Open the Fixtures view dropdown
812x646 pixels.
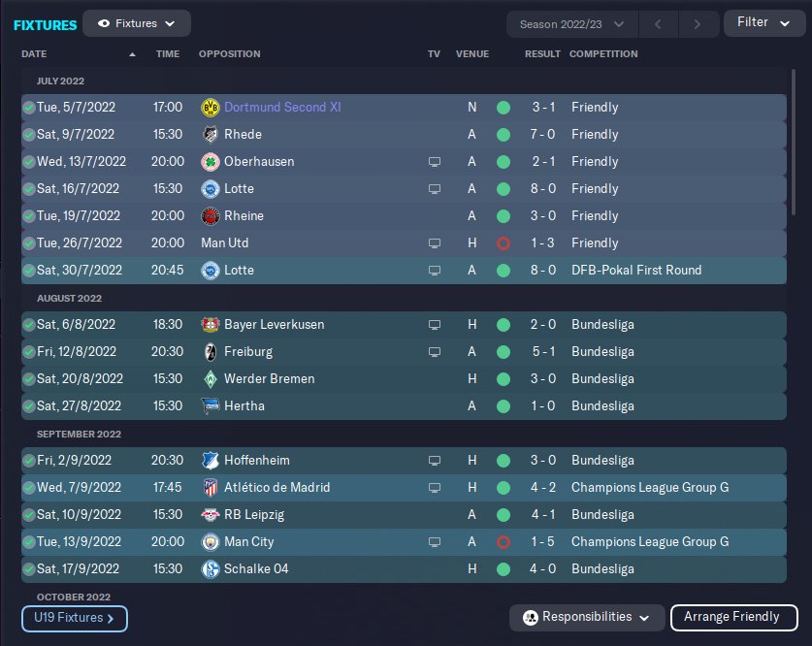click(x=137, y=23)
